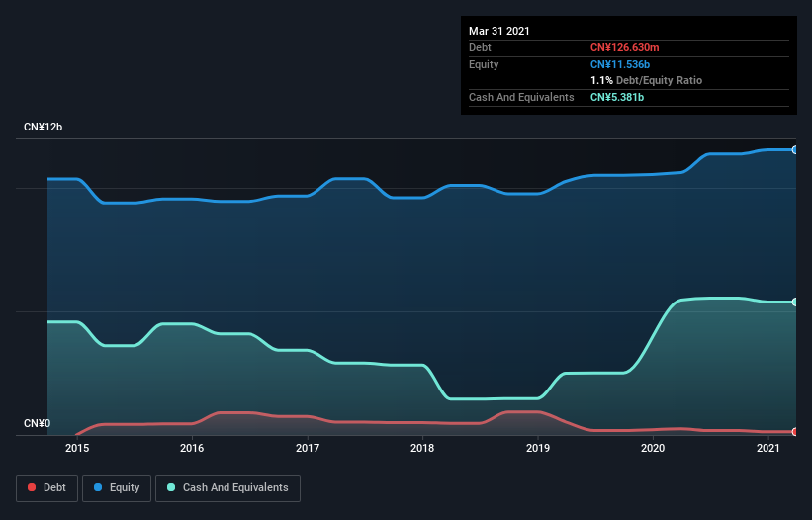This screenshot has width=812, height=520.
Task: Toggle the Debt series legend button
Action: point(47,488)
